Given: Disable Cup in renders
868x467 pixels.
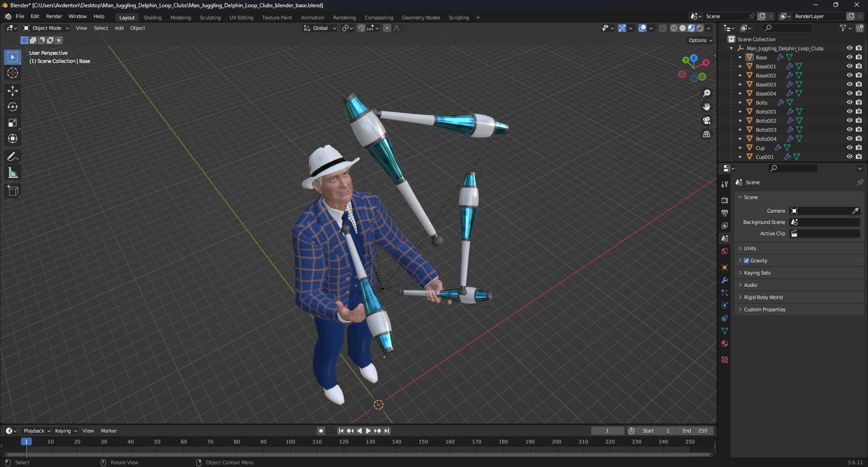Looking at the screenshot, I should click(x=859, y=148).
